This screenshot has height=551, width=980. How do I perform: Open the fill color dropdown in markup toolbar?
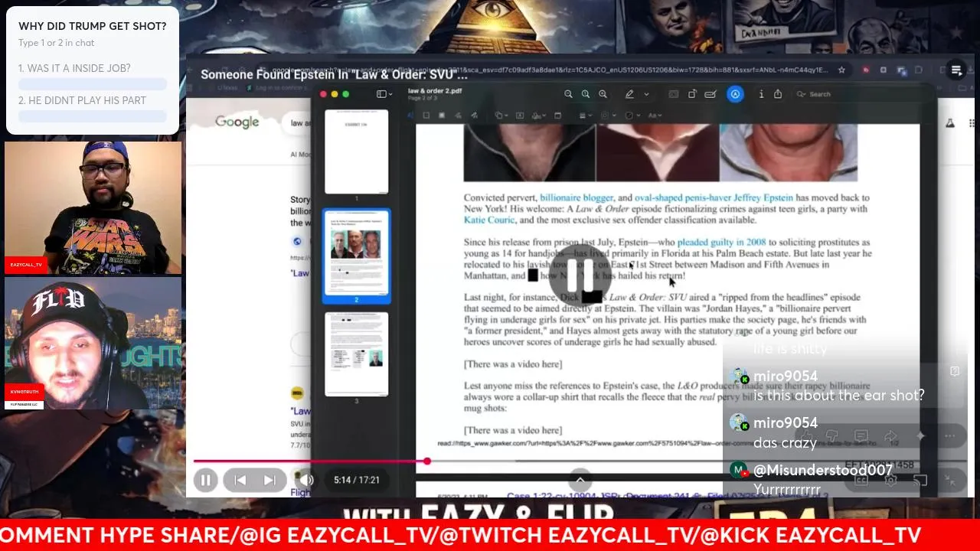(x=632, y=116)
